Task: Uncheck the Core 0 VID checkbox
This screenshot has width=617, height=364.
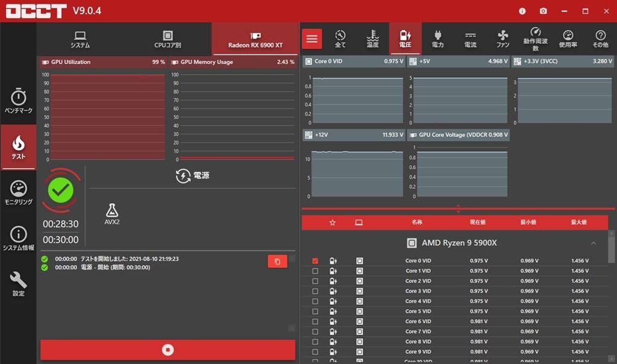Action: coord(315,261)
